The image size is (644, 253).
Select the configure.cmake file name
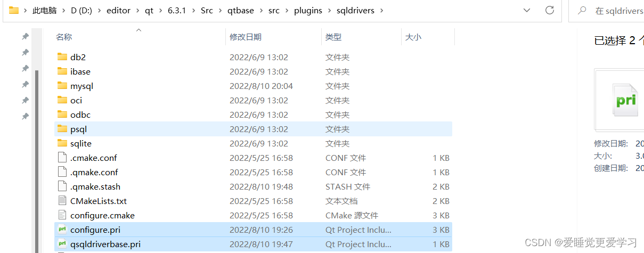coord(102,215)
